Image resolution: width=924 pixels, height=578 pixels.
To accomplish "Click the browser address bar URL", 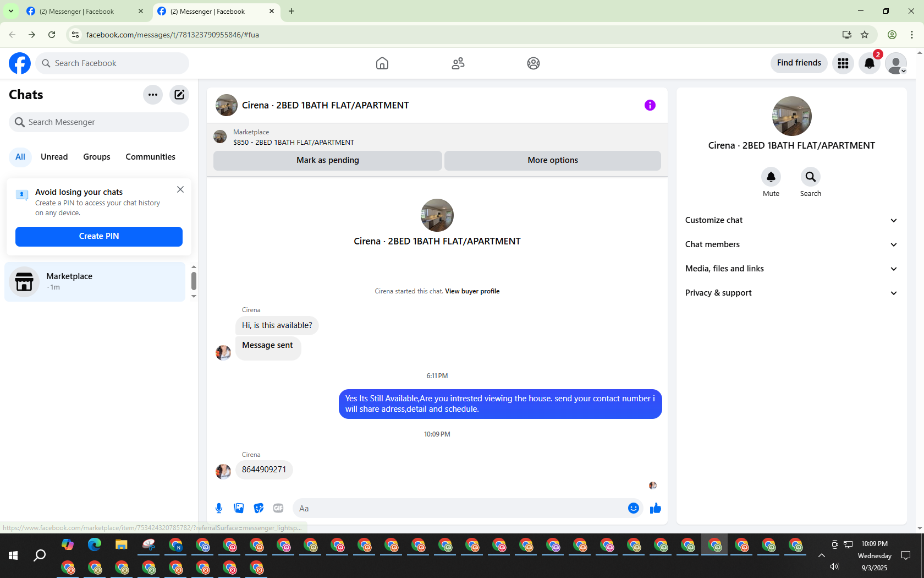I will coord(173,35).
